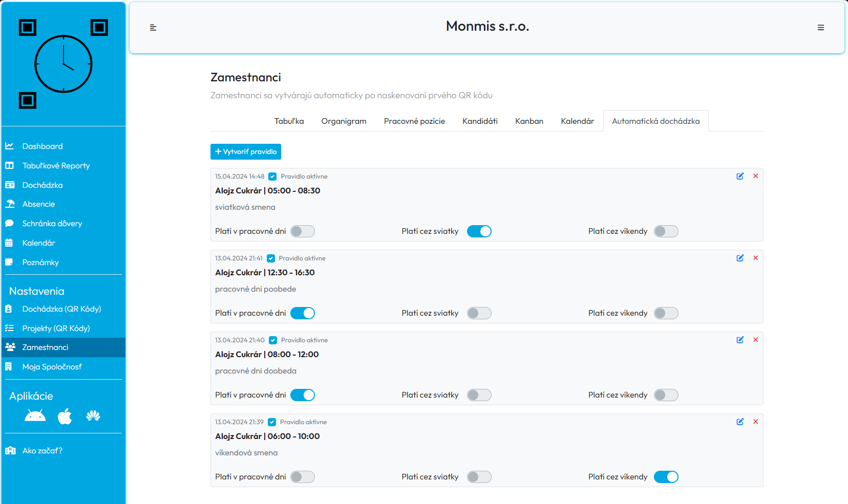Click the Ako začať? guide icon
The height and width of the screenshot is (504, 848).
10,451
